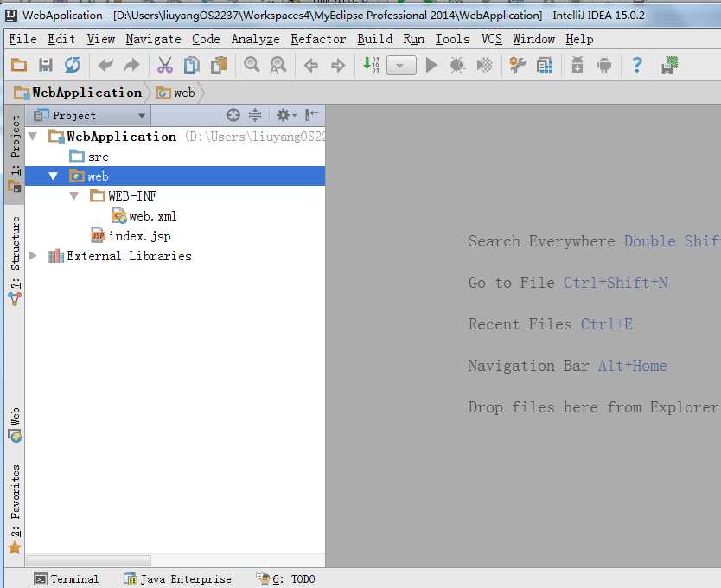Click the Project panel horizontal scrollbar
This screenshot has width=721, height=588.
pos(89,560)
